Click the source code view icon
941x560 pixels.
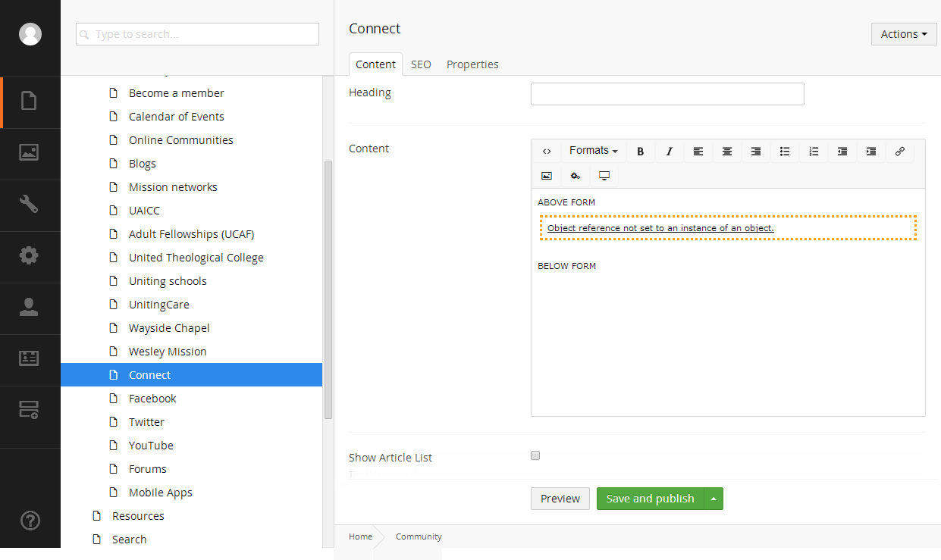(547, 152)
